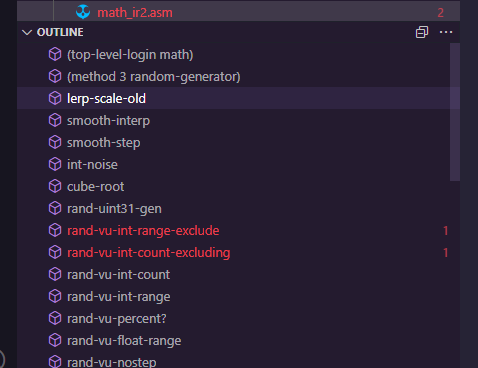Click the cube icon beside rand-vu-int-range-exclude
Viewport: 478px width, 368px height.
pos(55,230)
